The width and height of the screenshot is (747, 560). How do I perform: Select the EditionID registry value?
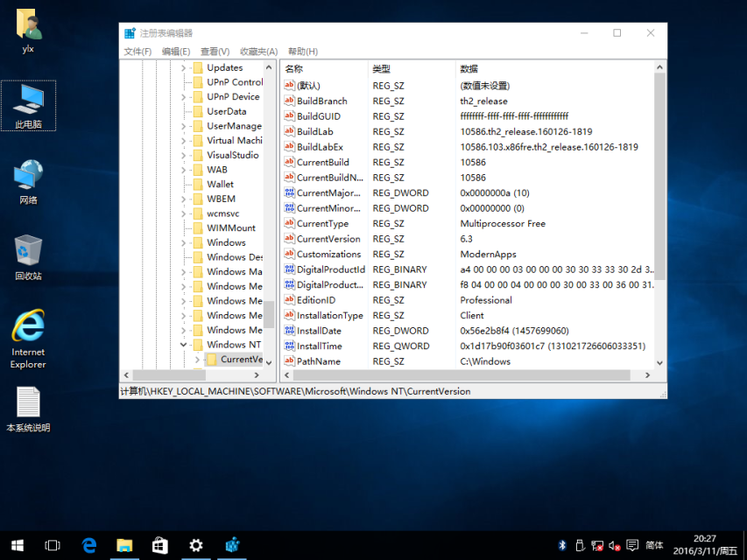(316, 300)
